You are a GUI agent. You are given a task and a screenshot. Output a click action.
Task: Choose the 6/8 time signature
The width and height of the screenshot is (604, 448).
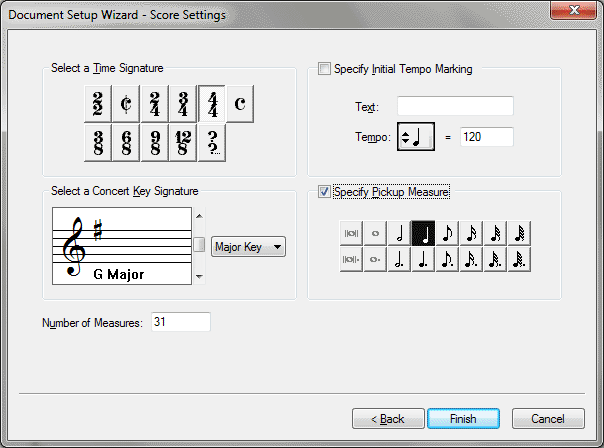[127, 143]
